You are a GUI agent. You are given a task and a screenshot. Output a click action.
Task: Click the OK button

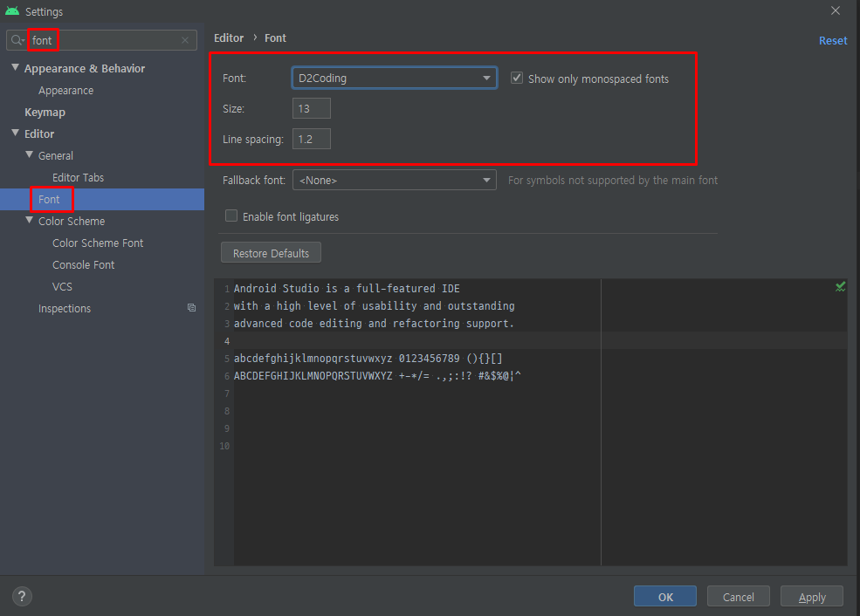665,596
